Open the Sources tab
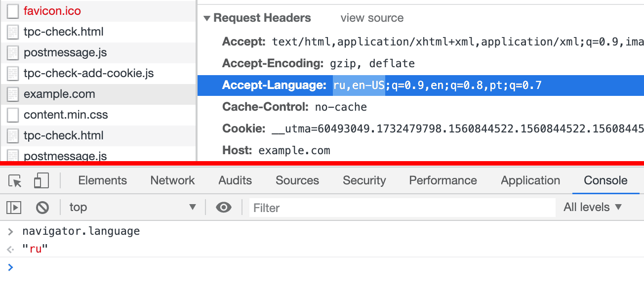644x300 pixels. coord(297,181)
